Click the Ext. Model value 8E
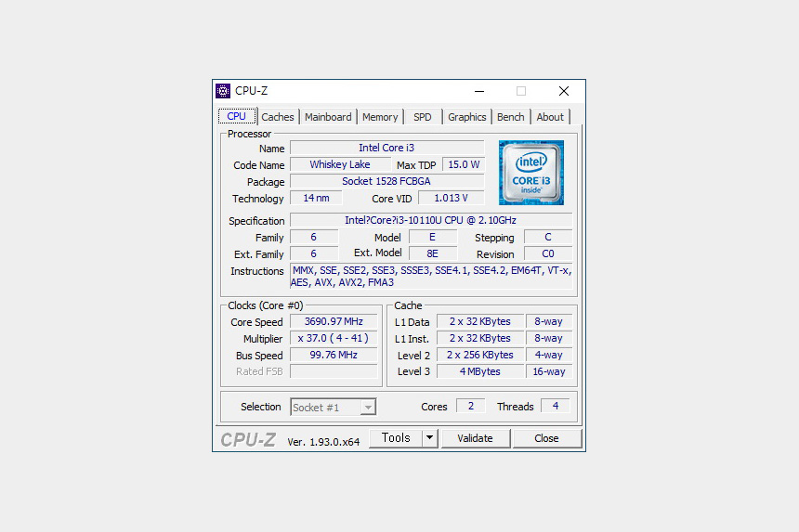This screenshot has height=532, width=799. point(433,253)
